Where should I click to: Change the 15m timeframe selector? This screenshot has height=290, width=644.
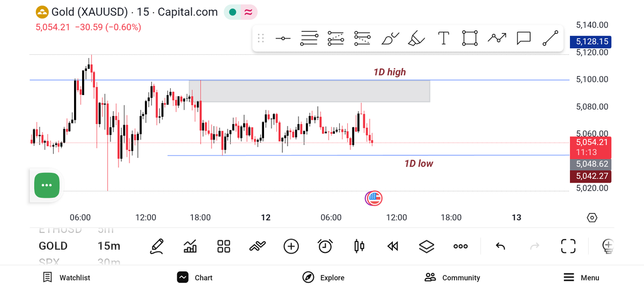pyautogui.click(x=109, y=246)
